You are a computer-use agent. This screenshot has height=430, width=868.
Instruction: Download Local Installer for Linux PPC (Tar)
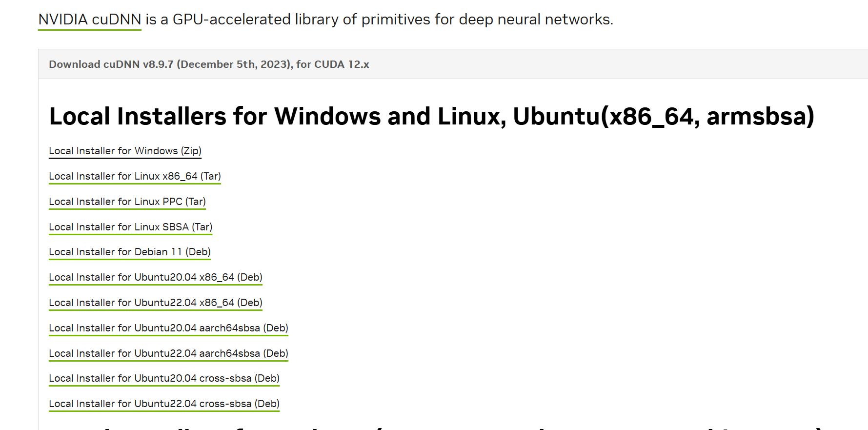(127, 202)
